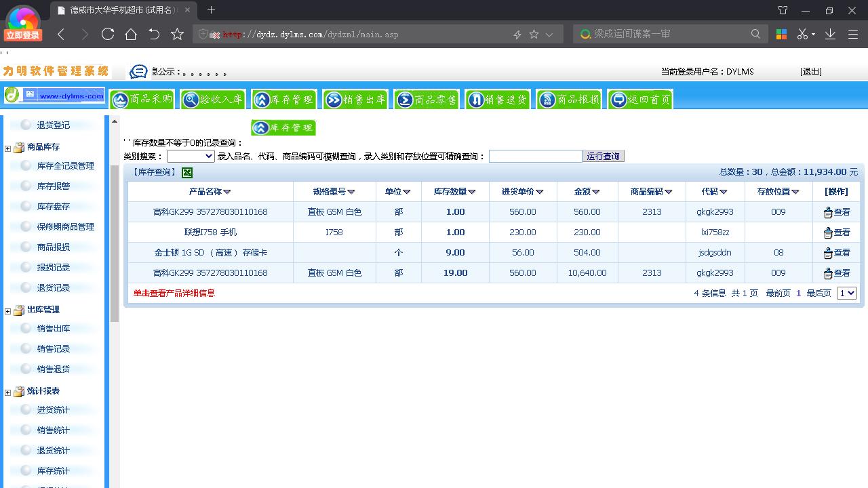The height and width of the screenshot is (488, 868).
Task: Open the 库存管理 module icon
Action: point(284,99)
